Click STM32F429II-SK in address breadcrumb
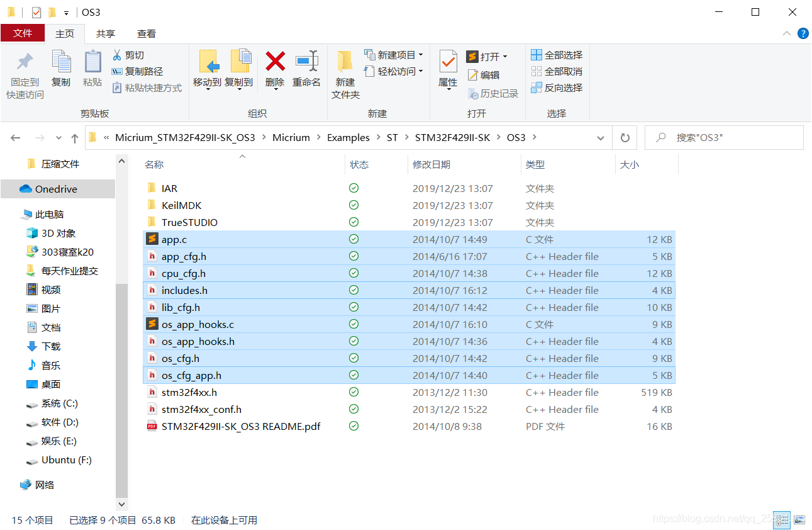This screenshot has height=530, width=812. pos(452,138)
